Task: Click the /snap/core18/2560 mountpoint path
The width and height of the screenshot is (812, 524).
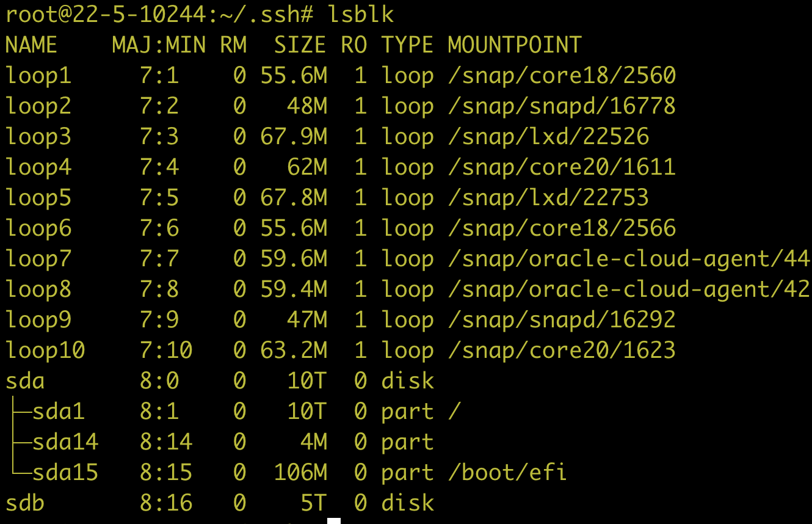Action: point(562,76)
